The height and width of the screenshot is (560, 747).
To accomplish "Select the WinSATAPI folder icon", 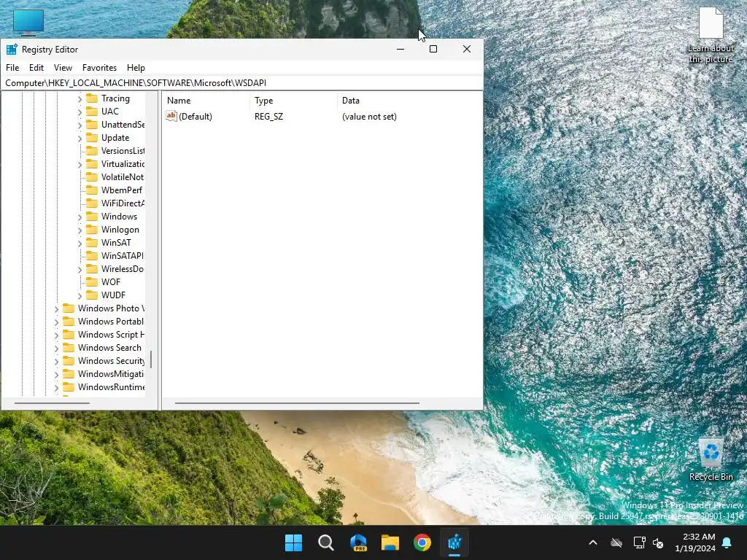I will [x=92, y=256].
